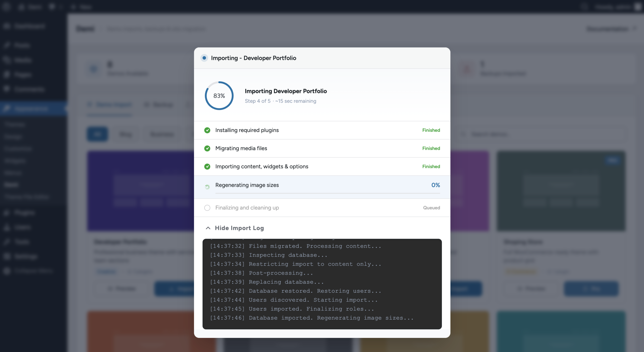The image size is (644, 352).
Task: Click the blue dot icon in the modal header
Action: [x=204, y=58]
